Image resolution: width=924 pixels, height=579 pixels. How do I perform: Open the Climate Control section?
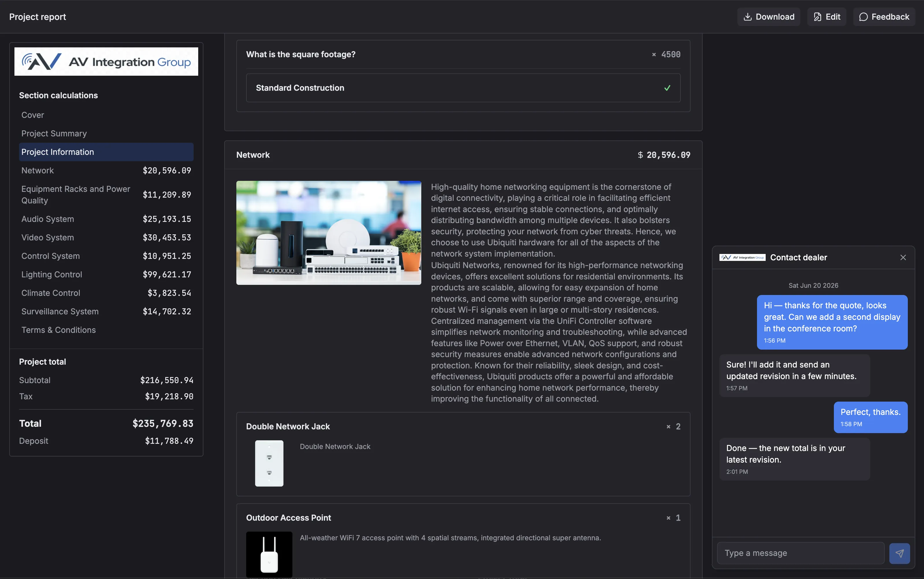coord(106,293)
